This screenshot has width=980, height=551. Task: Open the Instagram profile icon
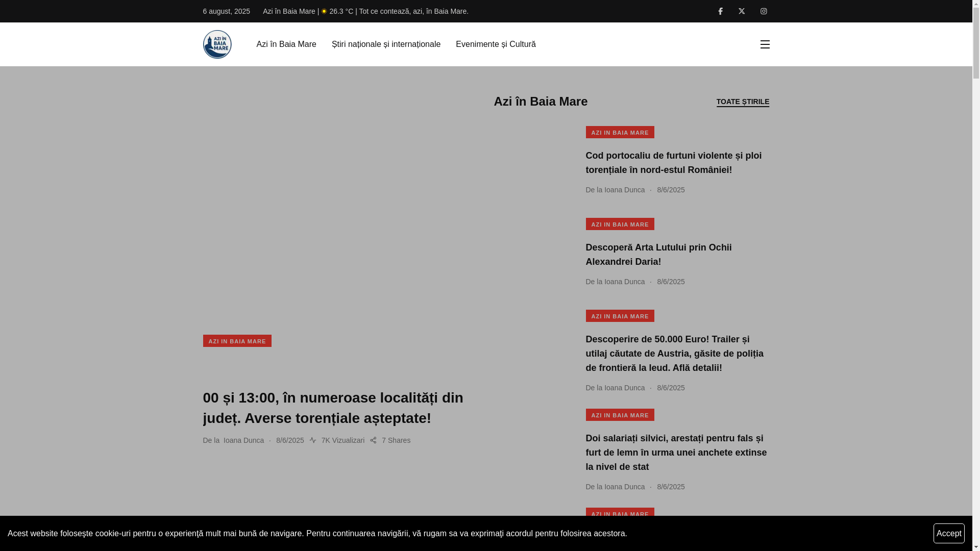(764, 11)
